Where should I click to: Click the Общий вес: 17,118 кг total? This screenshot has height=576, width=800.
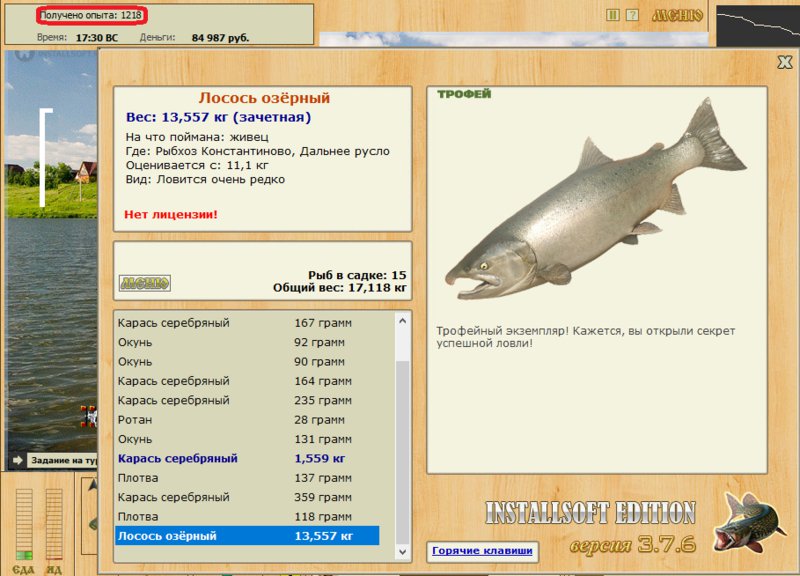[340, 288]
